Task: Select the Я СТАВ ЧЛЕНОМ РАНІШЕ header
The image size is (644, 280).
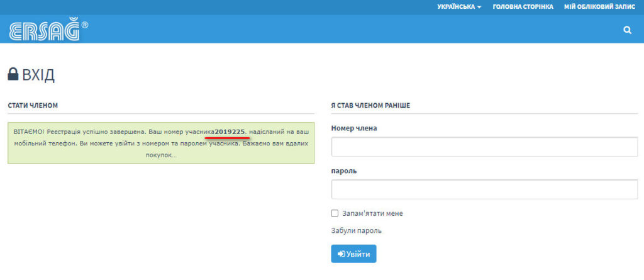Action: (370, 105)
